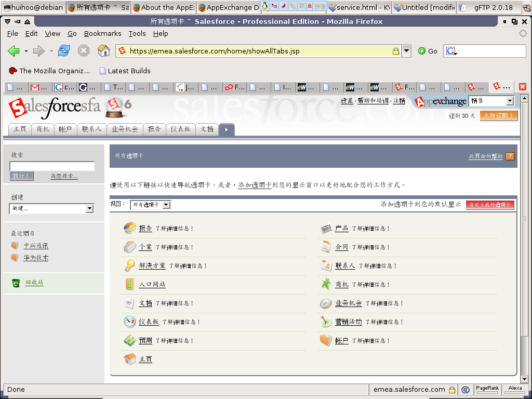Open recent item 中兴通讯
This screenshot has height=399, width=532.
tap(36, 246)
